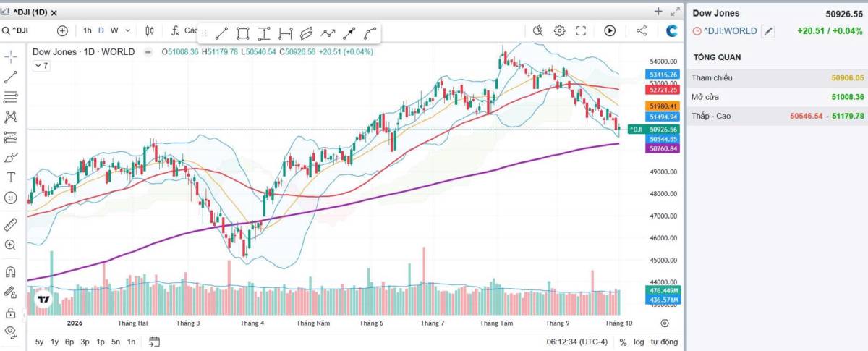Set date range to 6p
The height and width of the screenshot is (351, 868).
tap(69, 342)
